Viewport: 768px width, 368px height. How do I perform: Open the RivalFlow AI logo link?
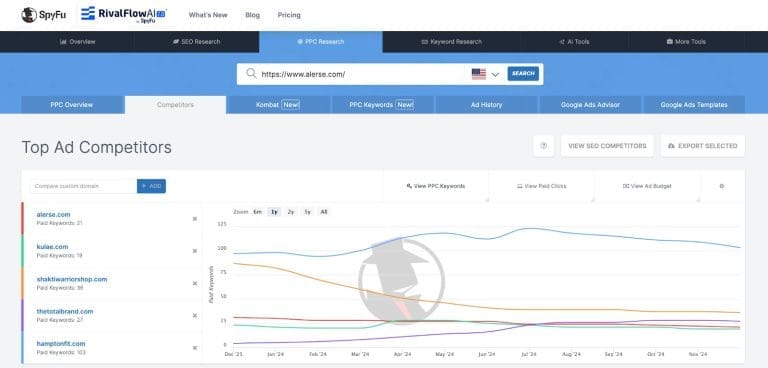click(123, 15)
